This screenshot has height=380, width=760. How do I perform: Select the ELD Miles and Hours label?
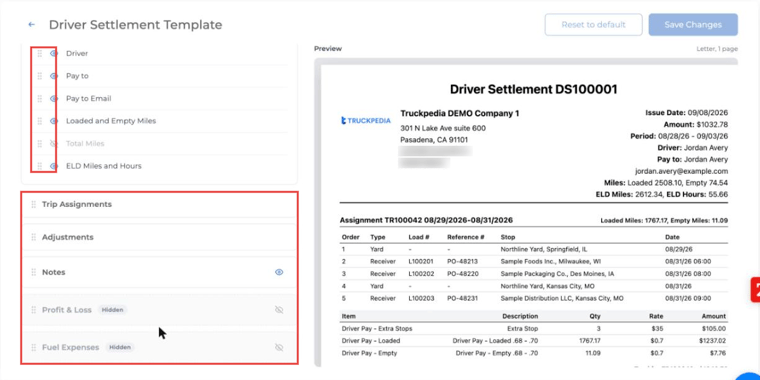point(104,166)
